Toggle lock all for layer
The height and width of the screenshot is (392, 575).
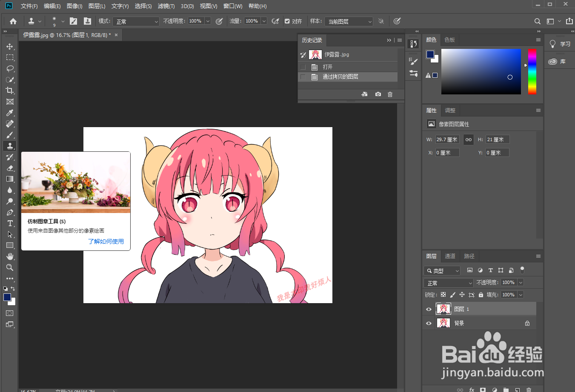(x=481, y=295)
